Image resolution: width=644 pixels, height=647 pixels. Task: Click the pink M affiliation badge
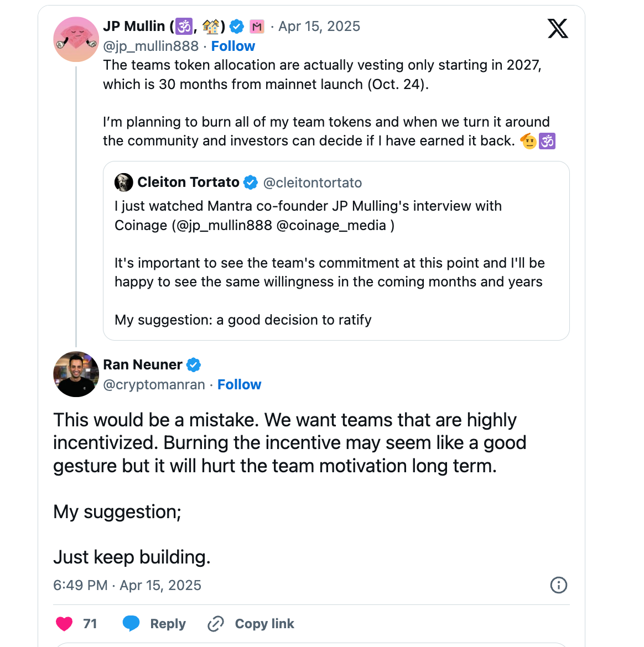(x=257, y=26)
